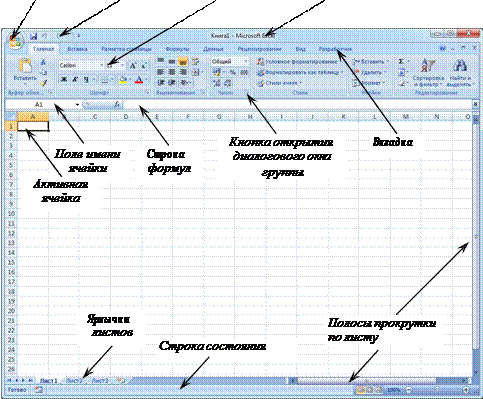This screenshot has width=483, height=399.
Task: Switch to Вставка ribbon tab
Action: coord(77,49)
